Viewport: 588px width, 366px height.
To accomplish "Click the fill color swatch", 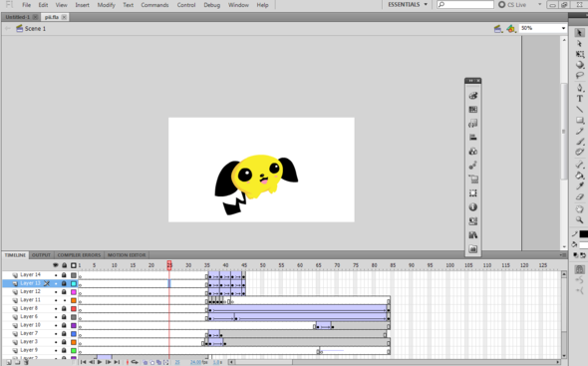I will pos(583,245).
